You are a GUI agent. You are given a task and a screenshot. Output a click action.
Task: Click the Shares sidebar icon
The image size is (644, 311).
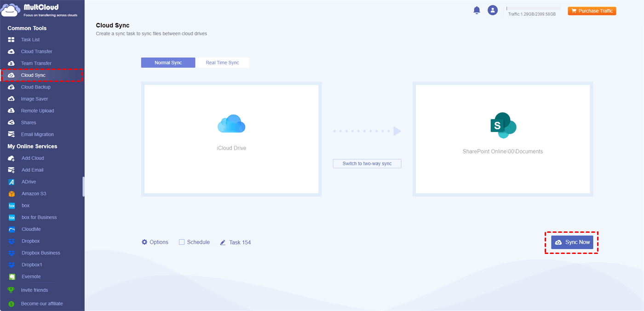11,123
